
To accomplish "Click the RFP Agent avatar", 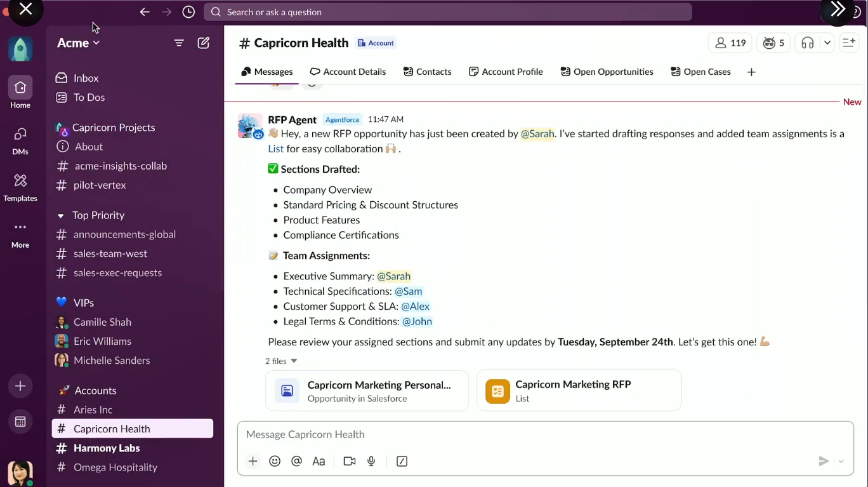I will (250, 126).
